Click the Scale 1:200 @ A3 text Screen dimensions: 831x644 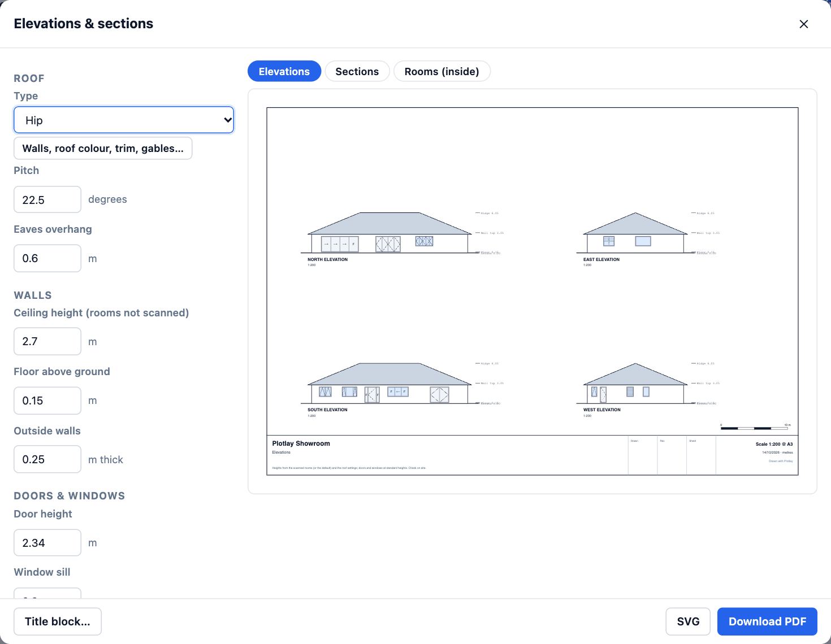774,444
